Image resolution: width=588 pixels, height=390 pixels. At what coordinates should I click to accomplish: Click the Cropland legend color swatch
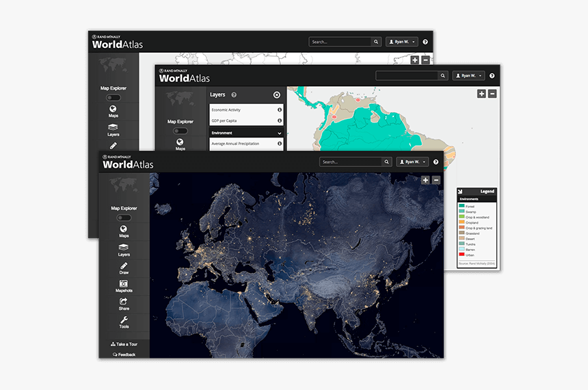pyautogui.click(x=462, y=222)
